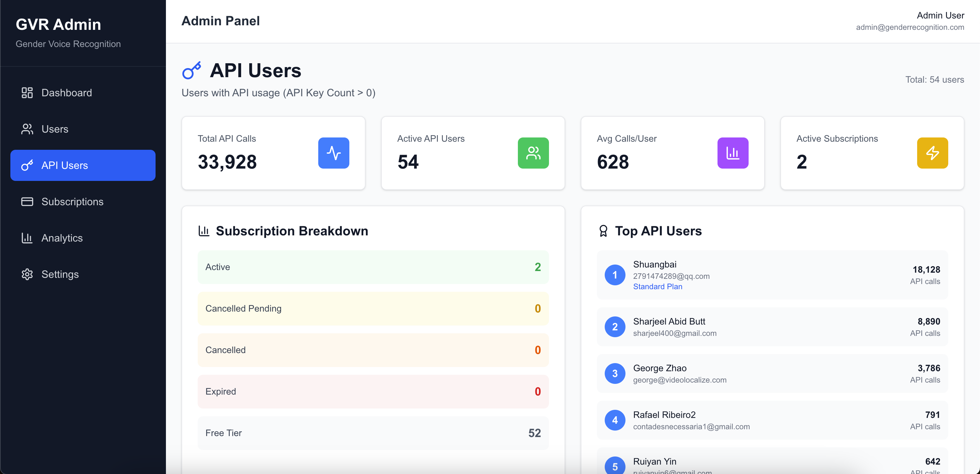980x474 pixels.
Task: Click the chart icon beside Subscription Breakdown
Action: coord(204,231)
